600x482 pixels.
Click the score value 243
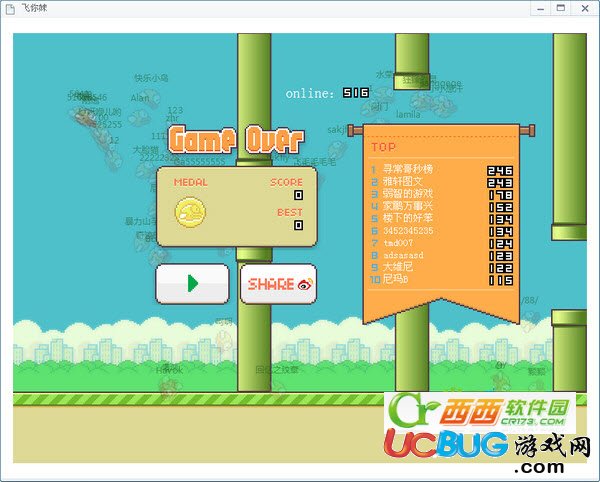[x=500, y=182]
